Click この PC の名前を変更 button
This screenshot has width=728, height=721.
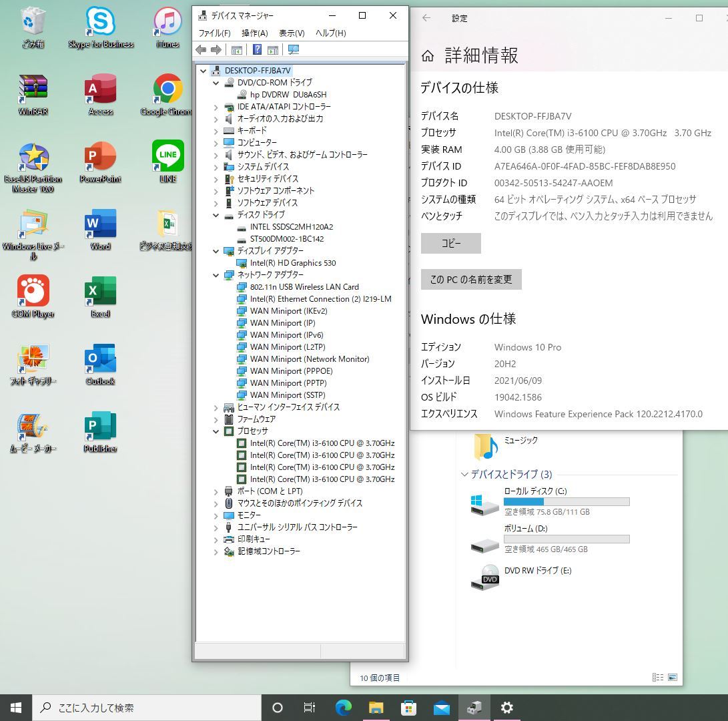coord(471,279)
